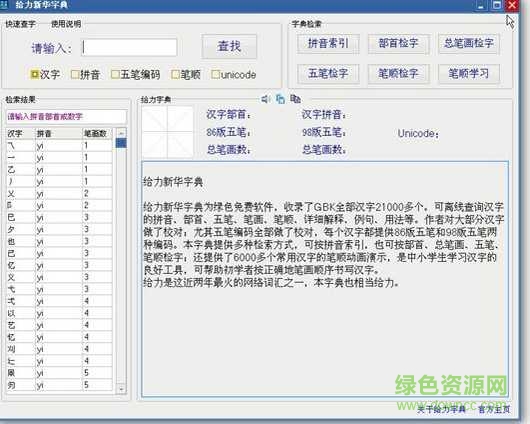Close the 给力新华字典 window
Screen dimensions: 530x424
point(512,5)
